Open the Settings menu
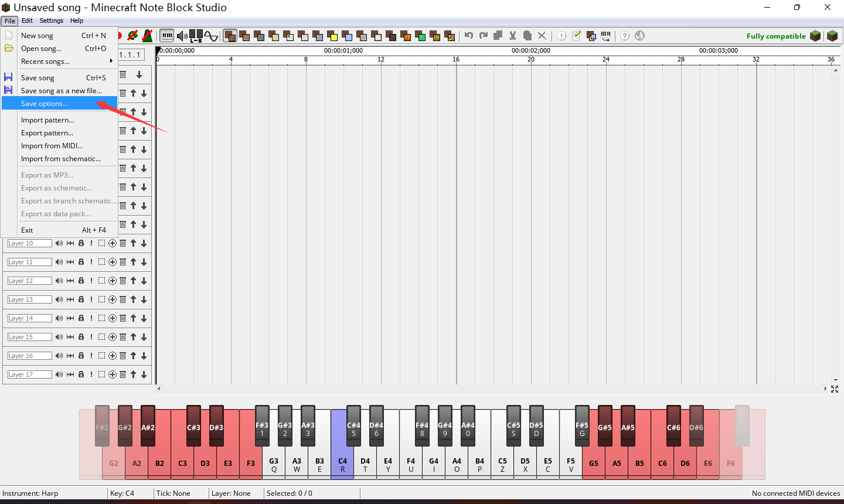This screenshot has width=844, height=504. pyautogui.click(x=52, y=21)
